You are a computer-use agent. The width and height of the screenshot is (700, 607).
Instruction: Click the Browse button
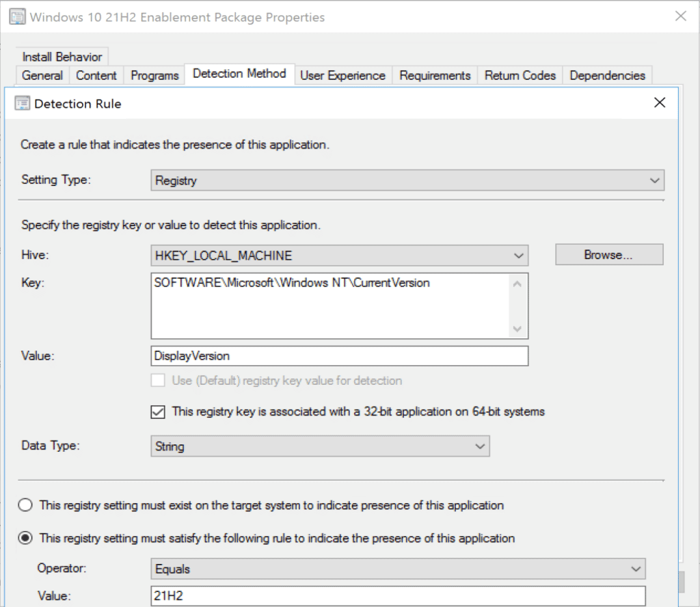(x=609, y=254)
